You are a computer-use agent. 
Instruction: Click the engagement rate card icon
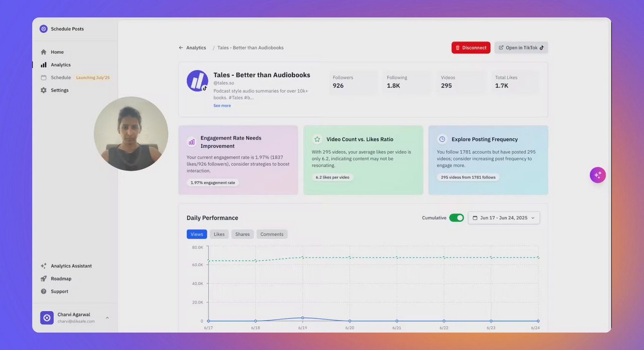coord(192,142)
